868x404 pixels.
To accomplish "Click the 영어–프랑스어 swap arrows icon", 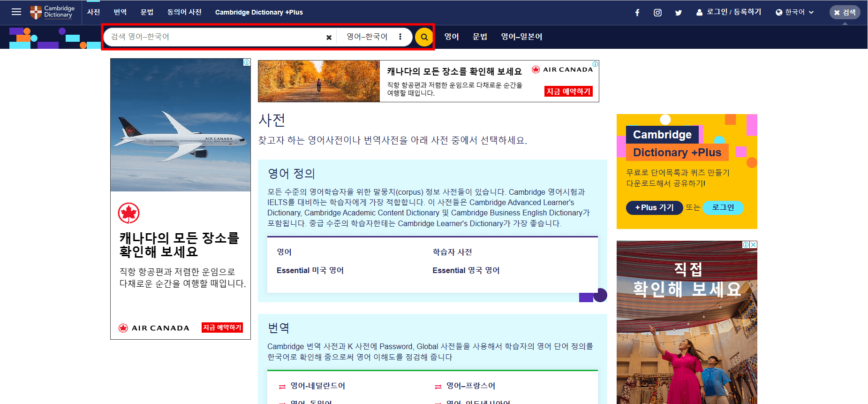I will pos(438,387).
